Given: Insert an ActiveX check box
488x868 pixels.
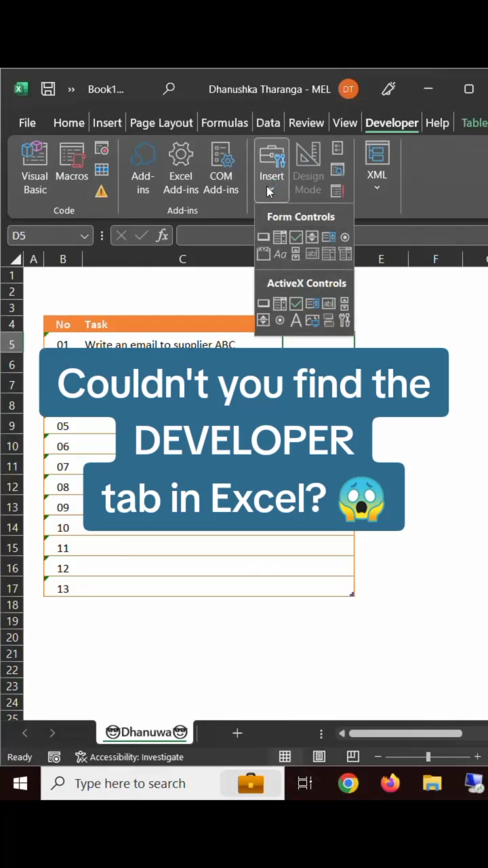Looking at the screenshot, I should tap(296, 303).
